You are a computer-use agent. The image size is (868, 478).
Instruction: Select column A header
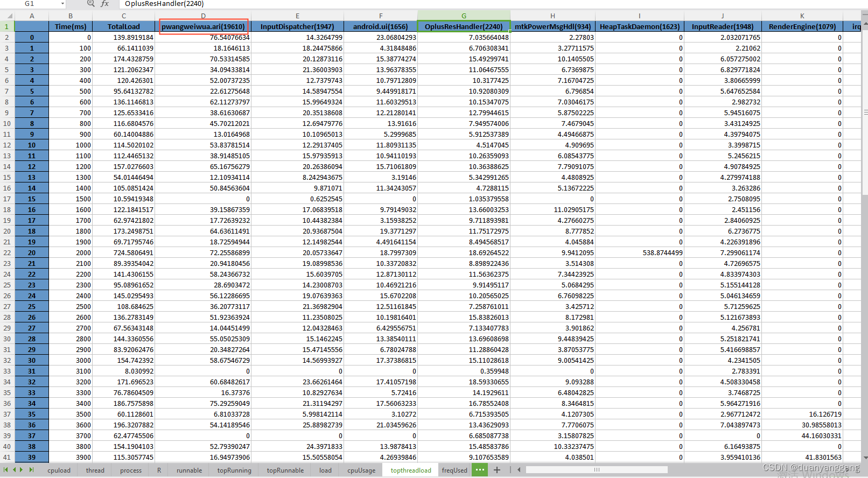(x=32, y=16)
